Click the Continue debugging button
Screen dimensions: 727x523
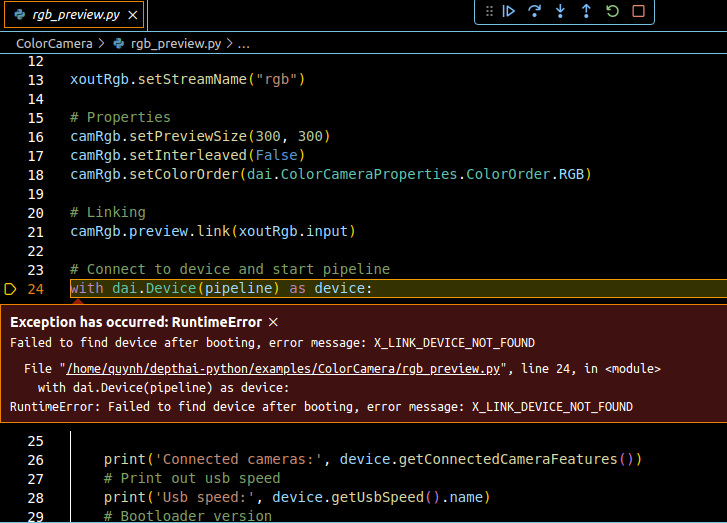(x=509, y=12)
